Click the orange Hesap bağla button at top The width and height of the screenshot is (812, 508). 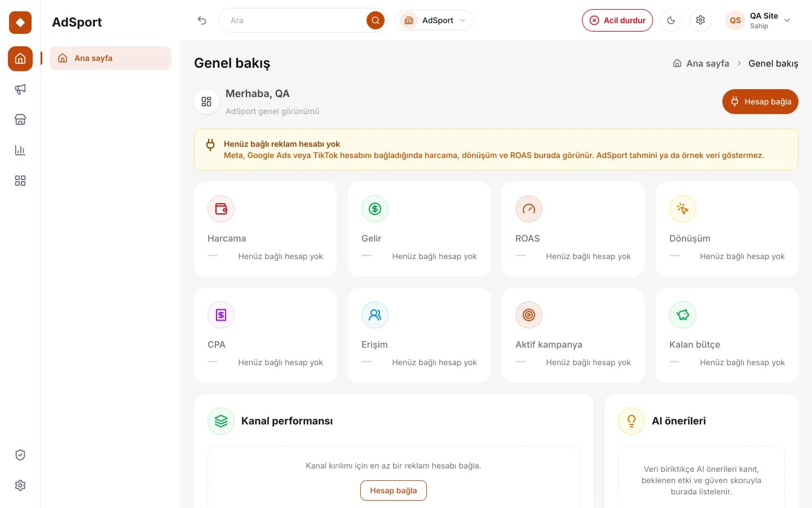tap(760, 102)
